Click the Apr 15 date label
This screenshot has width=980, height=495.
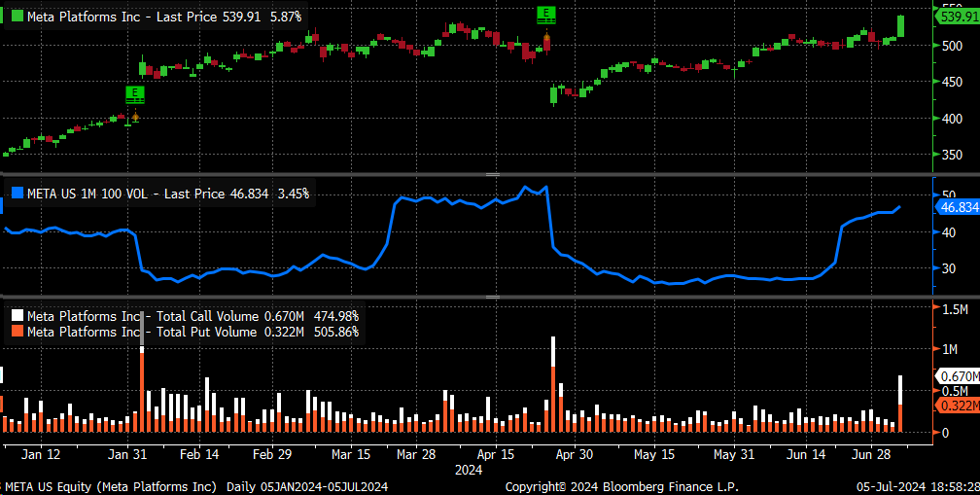[497, 453]
